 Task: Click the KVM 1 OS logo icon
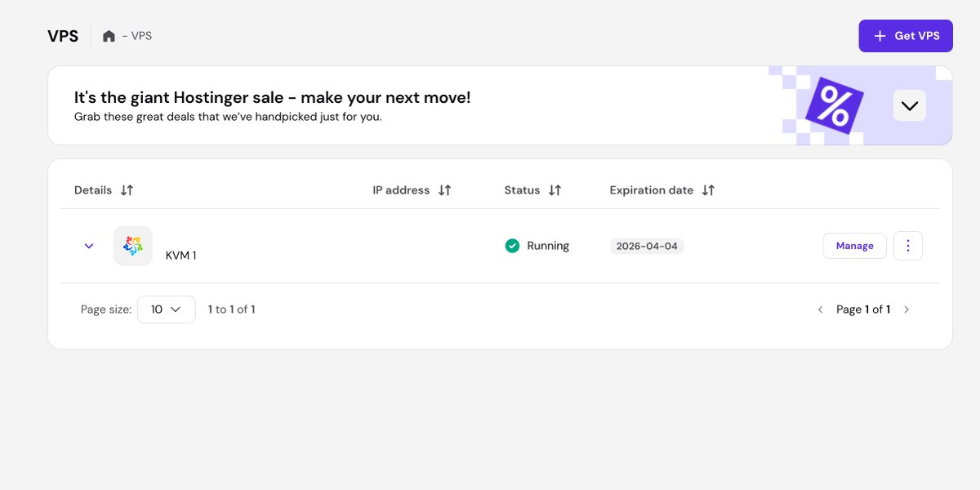click(x=132, y=246)
